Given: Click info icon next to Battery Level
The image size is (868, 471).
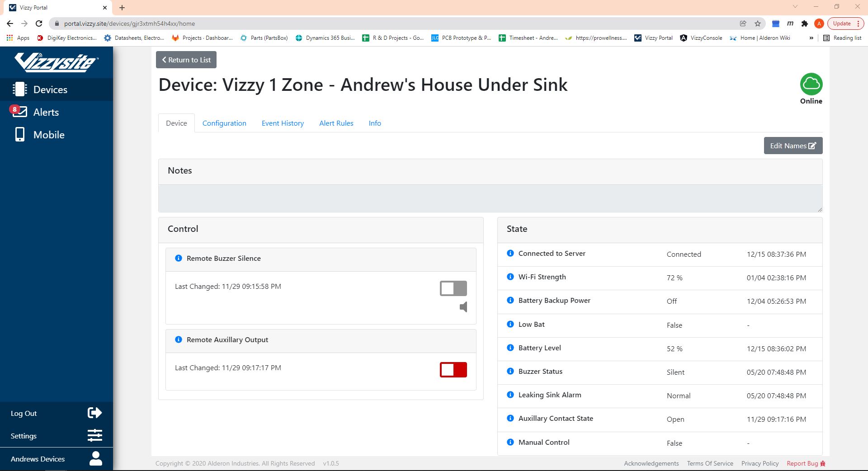Looking at the screenshot, I should (x=510, y=348).
